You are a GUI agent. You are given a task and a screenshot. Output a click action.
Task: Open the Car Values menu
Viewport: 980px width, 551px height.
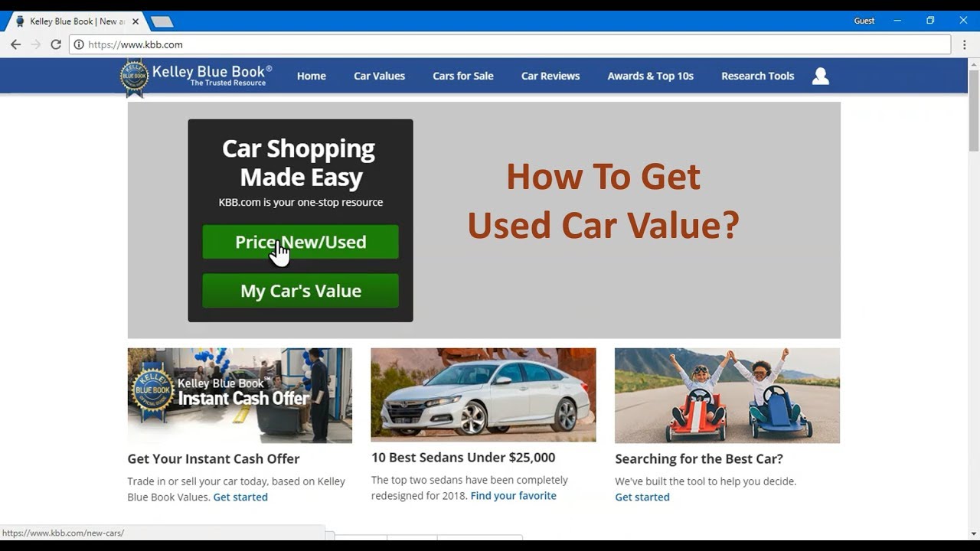coord(379,76)
